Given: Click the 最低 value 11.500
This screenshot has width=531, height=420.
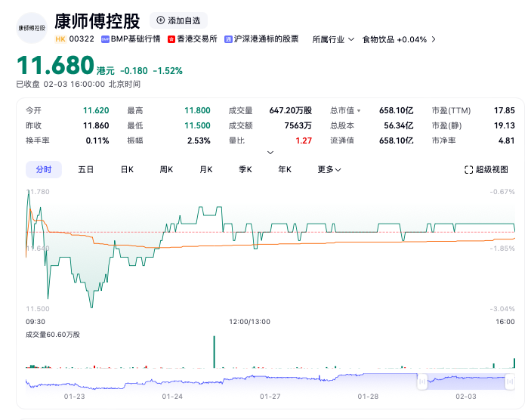Looking at the screenshot, I should 197,125.
